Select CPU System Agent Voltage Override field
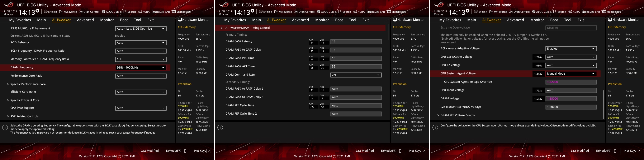 click(x=571, y=82)
